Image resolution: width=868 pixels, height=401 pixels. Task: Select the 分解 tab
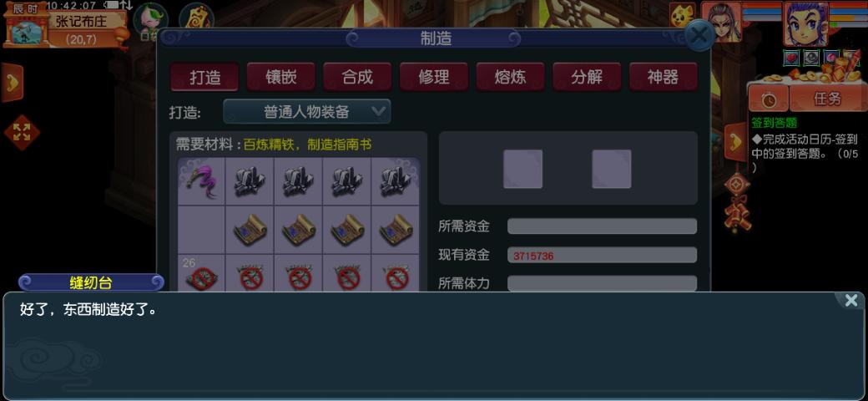tap(587, 77)
